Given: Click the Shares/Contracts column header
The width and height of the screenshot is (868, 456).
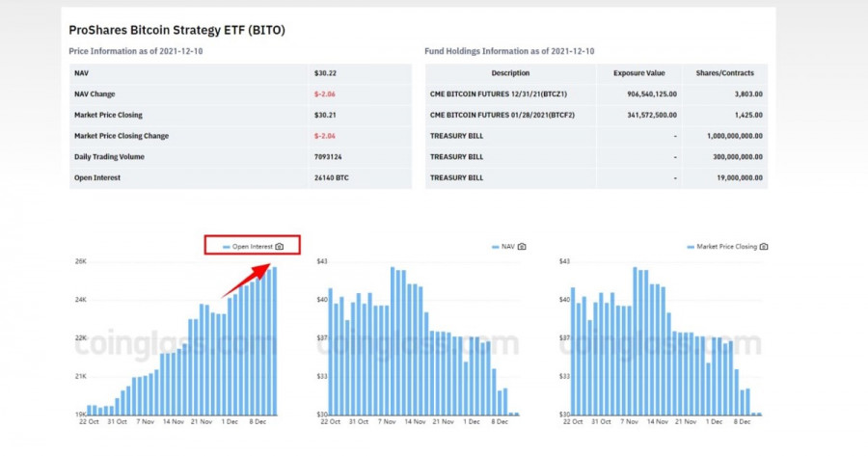Looking at the screenshot, I should pos(725,73).
